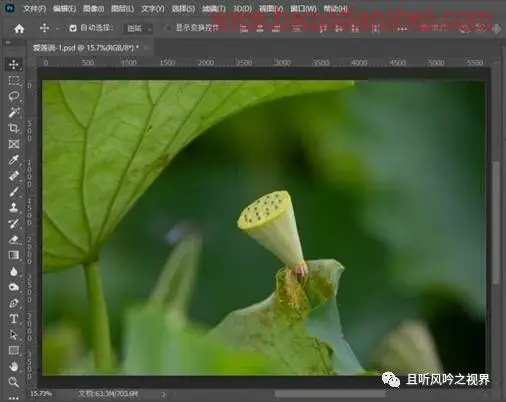
Task: Click the vertical scrollbar beside the canvas
Action: click(x=496, y=223)
